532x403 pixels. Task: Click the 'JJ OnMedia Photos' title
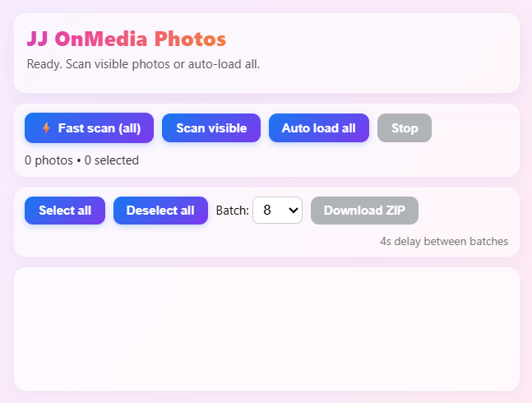click(x=126, y=39)
